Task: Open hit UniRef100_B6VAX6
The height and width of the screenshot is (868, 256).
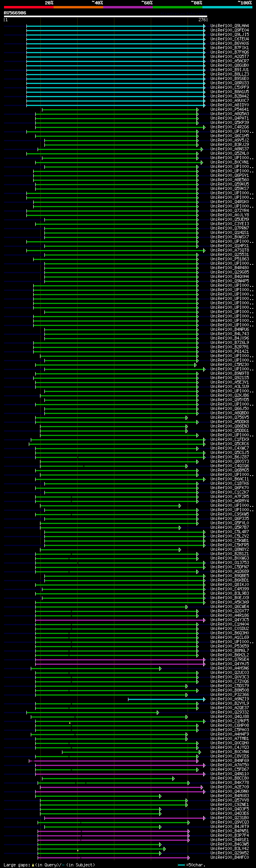Action: tap(230, 44)
